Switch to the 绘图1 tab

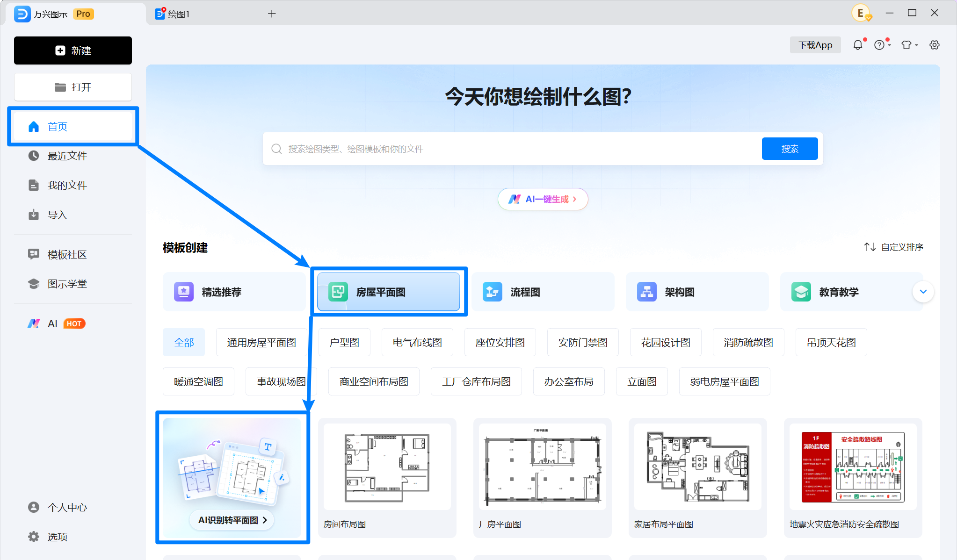(201, 14)
